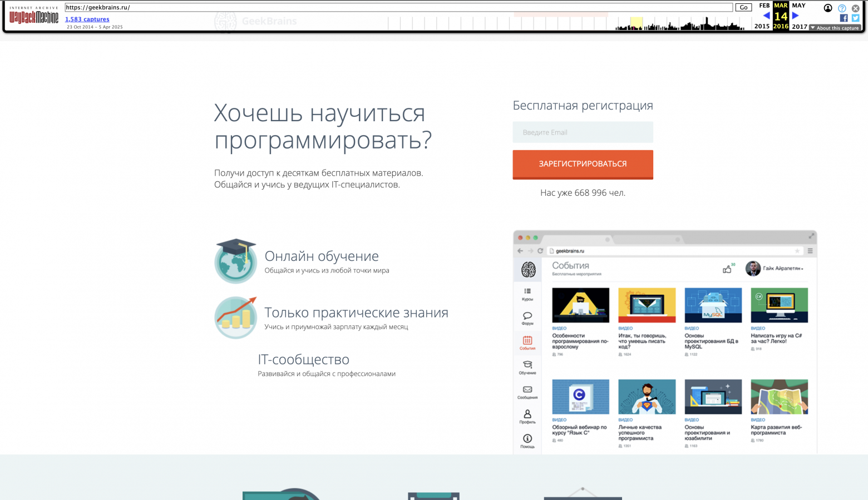Toggle the thumbs-up like on the События page
This screenshot has width=868, height=500.
coord(727,269)
